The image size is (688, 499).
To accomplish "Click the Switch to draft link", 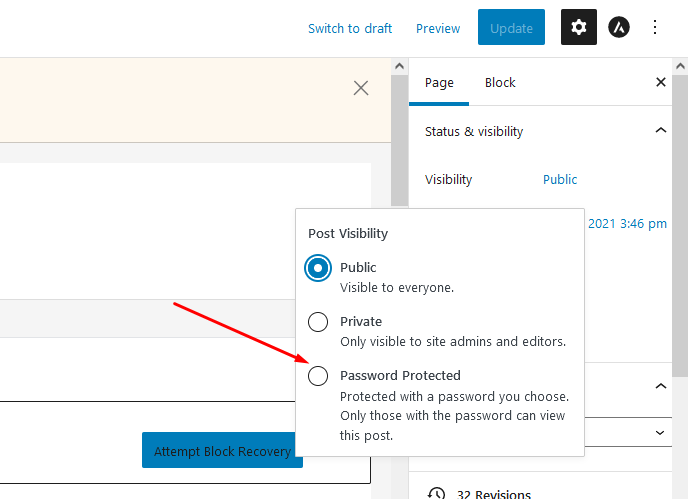I will (350, 29).
